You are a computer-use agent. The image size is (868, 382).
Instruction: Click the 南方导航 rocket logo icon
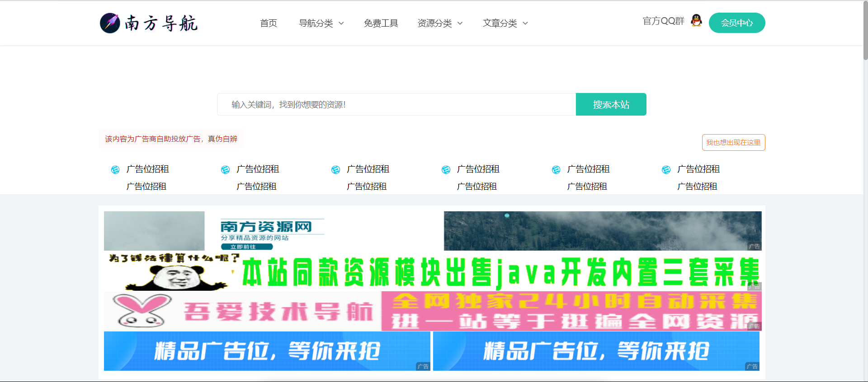[x=110, y=23]
